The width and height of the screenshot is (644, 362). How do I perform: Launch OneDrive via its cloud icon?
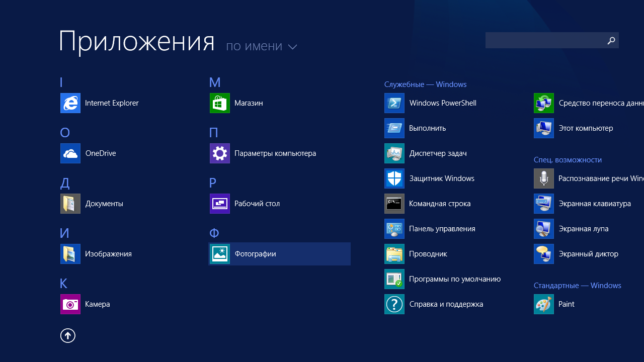[70, 153]
